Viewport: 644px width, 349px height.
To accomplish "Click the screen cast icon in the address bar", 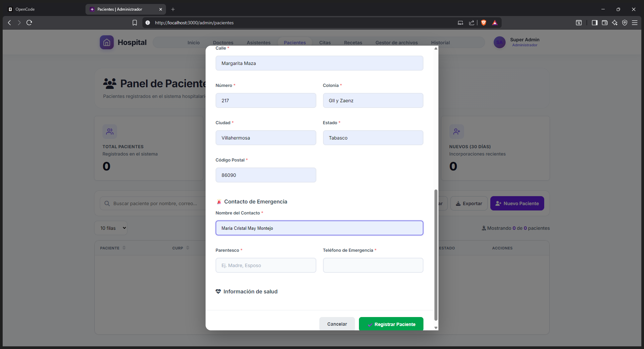I will click(x=460, y=23).
